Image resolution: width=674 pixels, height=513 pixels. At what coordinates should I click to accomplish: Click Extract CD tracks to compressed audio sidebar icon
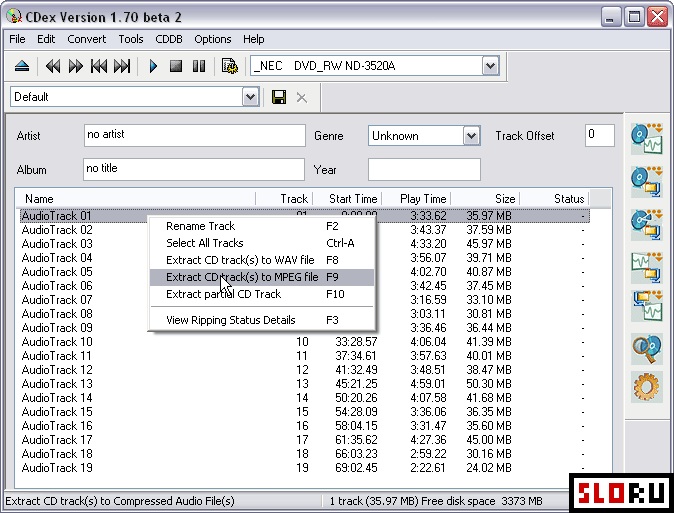tap(646, 182)
